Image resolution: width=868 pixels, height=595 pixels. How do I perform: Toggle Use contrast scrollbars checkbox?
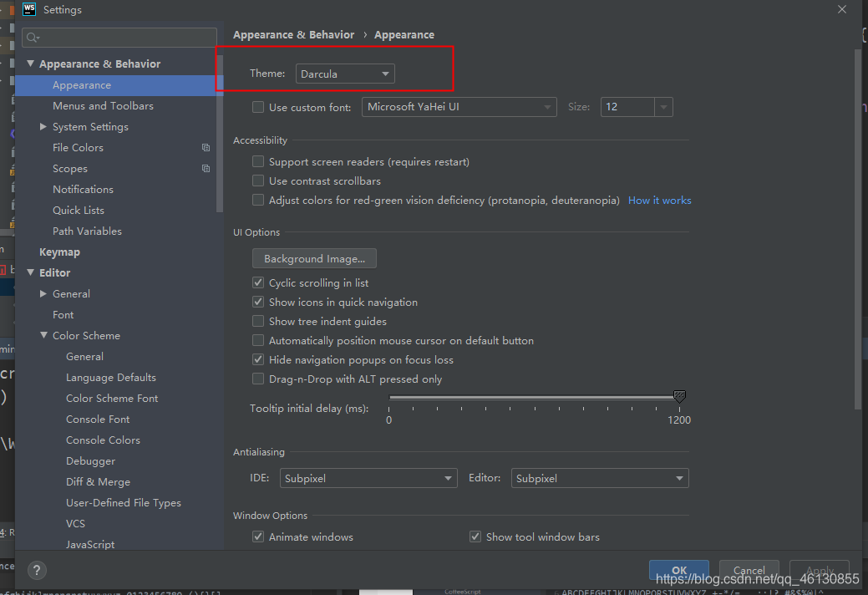click(258, 181)
